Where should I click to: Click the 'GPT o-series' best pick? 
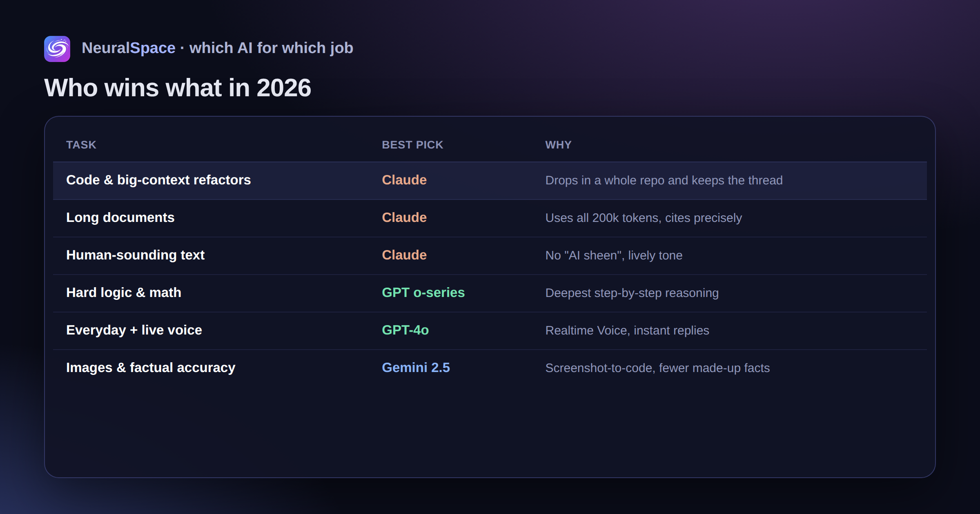423,292
